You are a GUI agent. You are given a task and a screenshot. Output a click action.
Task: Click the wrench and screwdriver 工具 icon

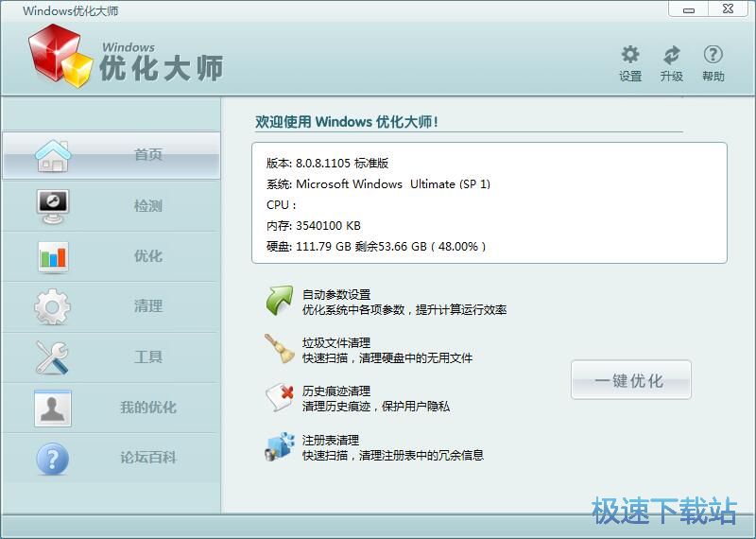tap(53, 357)
